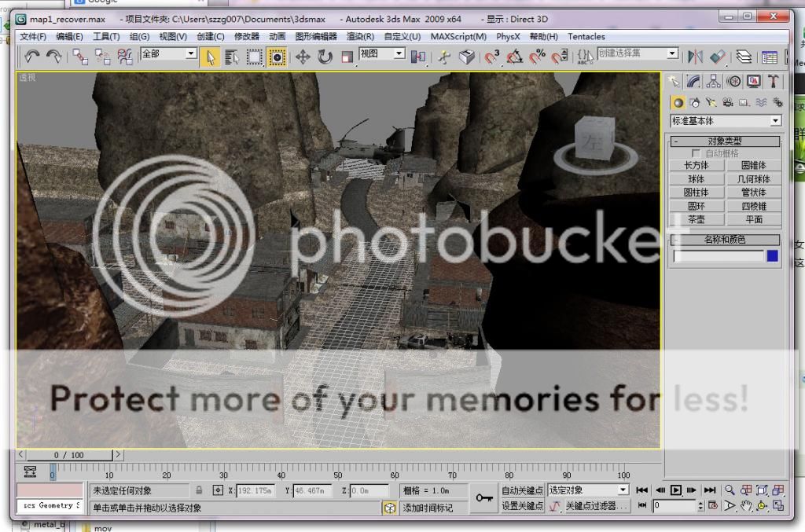Click the 自动关键点 button
Screen dimensions: 805x532
tap(522, 490)
